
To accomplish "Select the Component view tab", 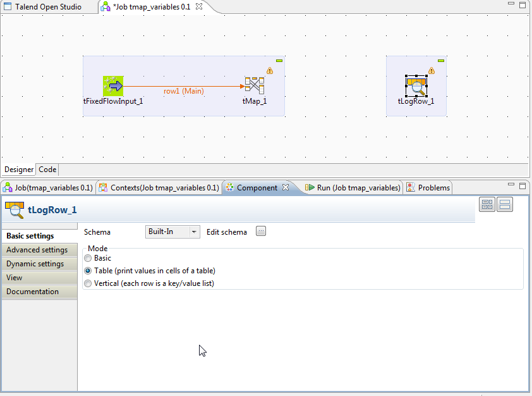I will pyautogui.click(x=257, y=188).
